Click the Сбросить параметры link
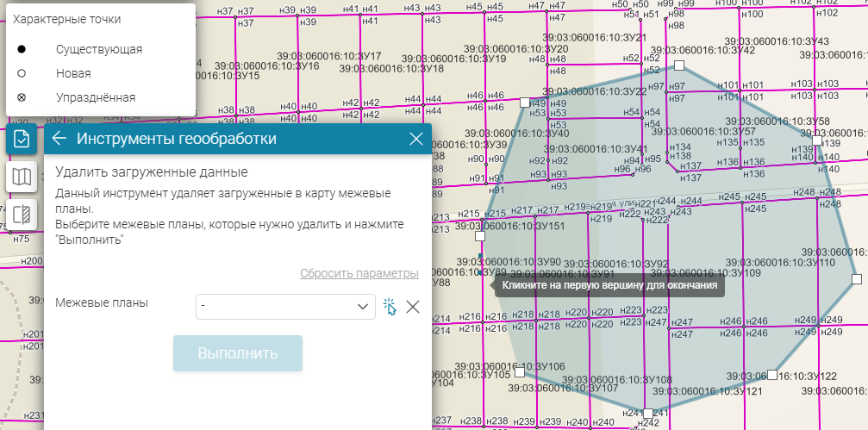 click(x=359, y=273)
